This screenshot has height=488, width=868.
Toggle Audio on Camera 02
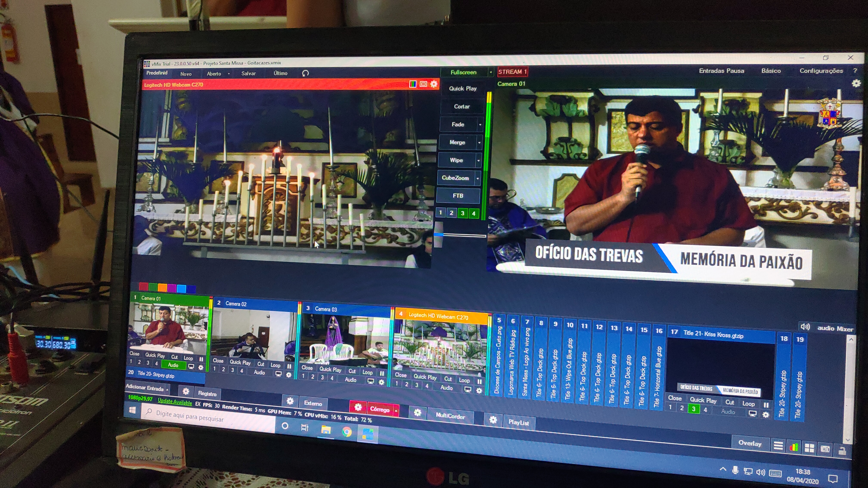point(259,372)
